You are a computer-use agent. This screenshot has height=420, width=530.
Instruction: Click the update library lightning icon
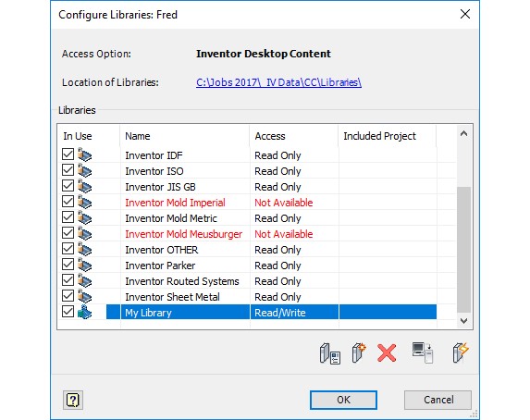[x=461, y=353]
